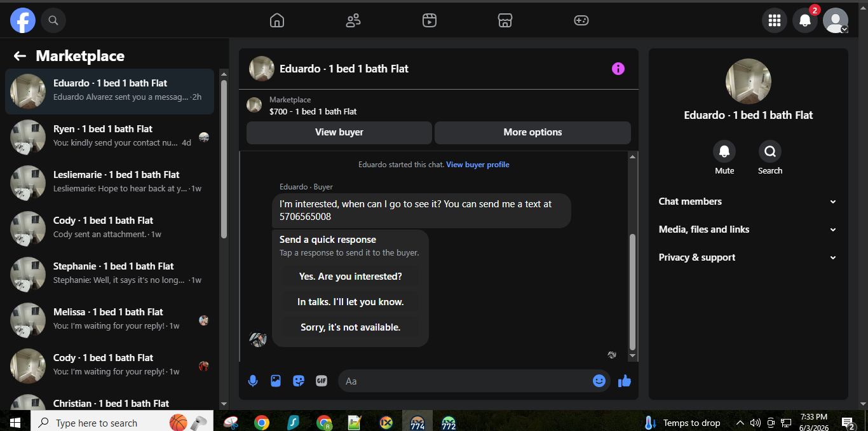Open the Facebook search icon
This screenshot has height=431, width=868.
[53, 20]
